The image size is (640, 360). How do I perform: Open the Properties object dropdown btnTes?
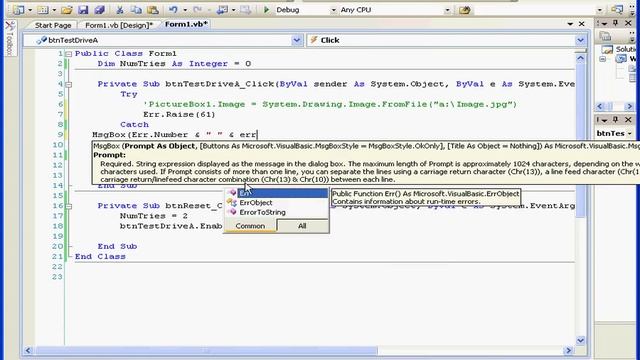click(x=630, y=133)
